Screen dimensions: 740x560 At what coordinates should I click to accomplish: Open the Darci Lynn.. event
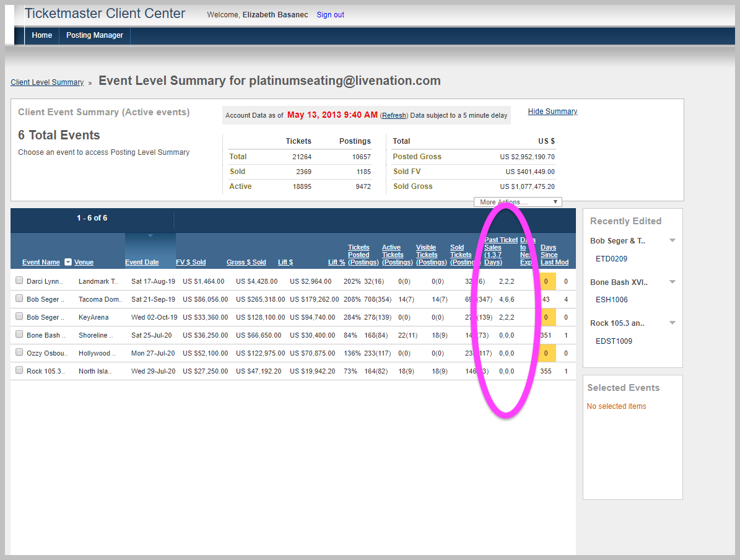point(45,281)
